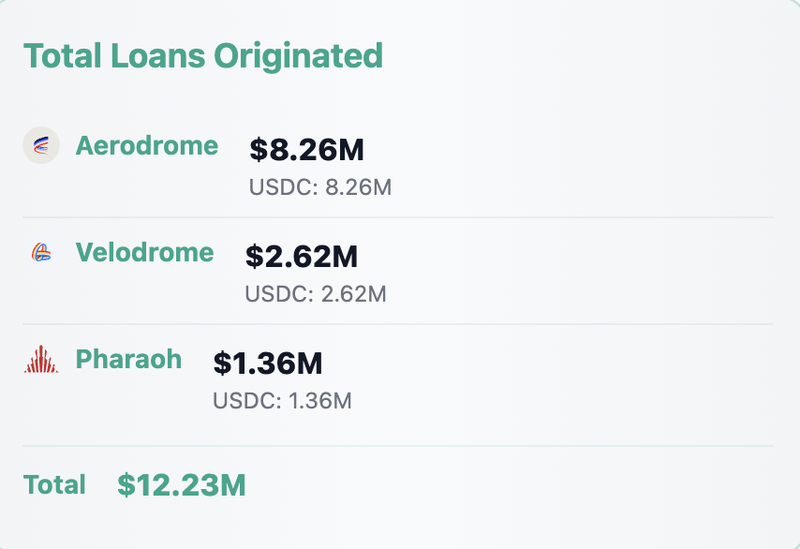Select the USDC: 8.26M breakdown text

(320, 187)
